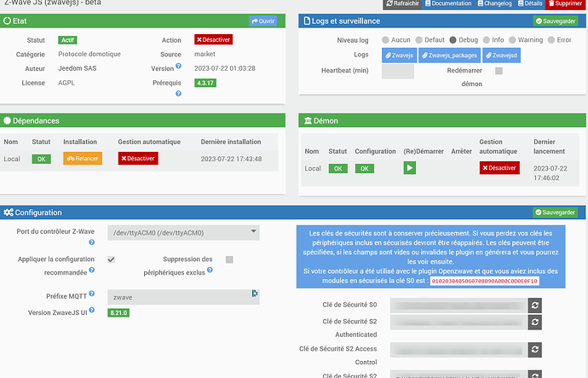The width and height of the screenshot is (588, 378).
Task: Toggle the Redémarrer démon checkbox
Action: pos(499,71)
